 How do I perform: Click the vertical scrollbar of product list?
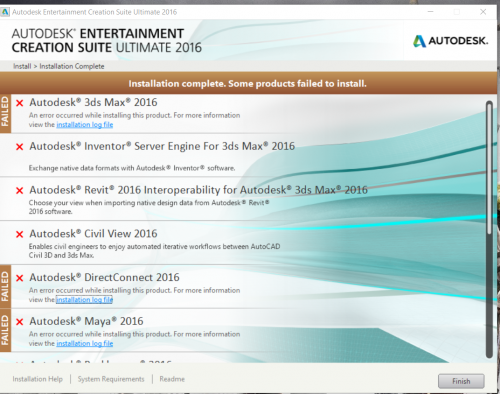click(489, 229)
